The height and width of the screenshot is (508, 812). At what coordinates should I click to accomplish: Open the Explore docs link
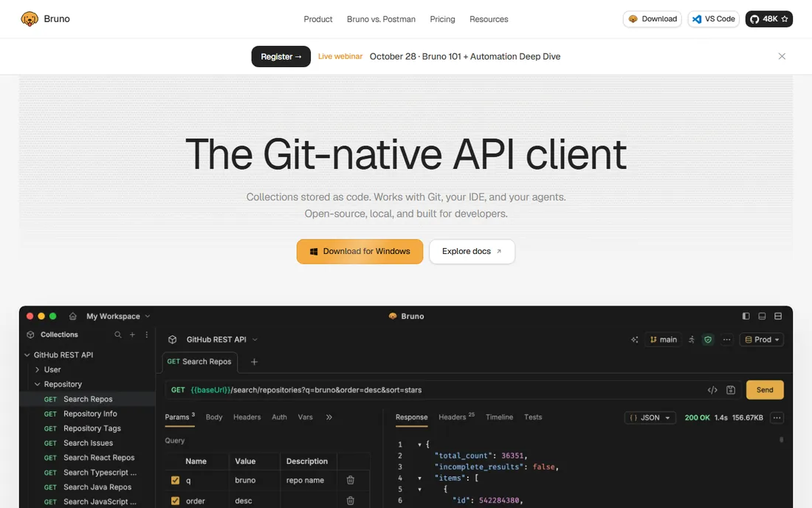click(x=472, y=252)
